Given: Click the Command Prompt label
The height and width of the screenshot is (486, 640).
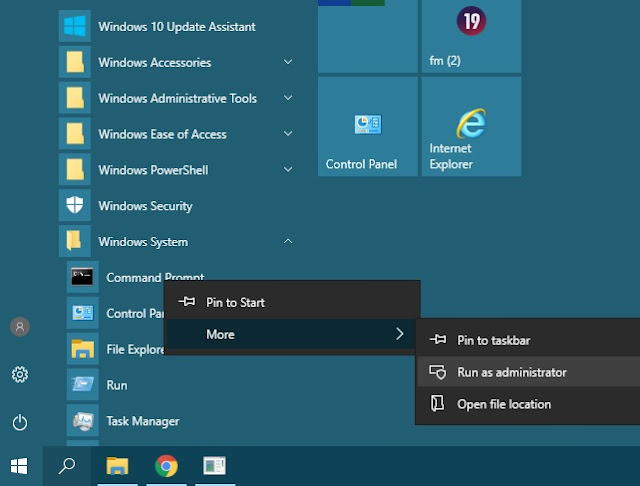Looking at the screenshot, I should (155, 277).
